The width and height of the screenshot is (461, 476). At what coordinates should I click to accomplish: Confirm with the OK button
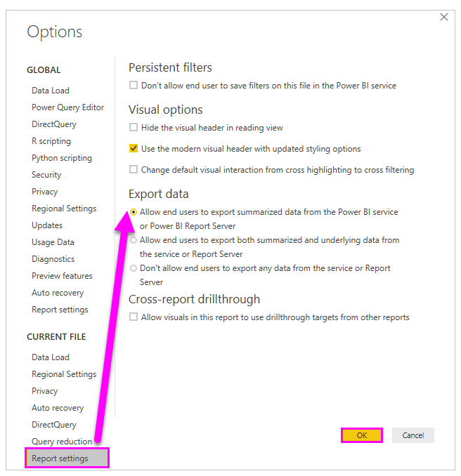(362, 435)
